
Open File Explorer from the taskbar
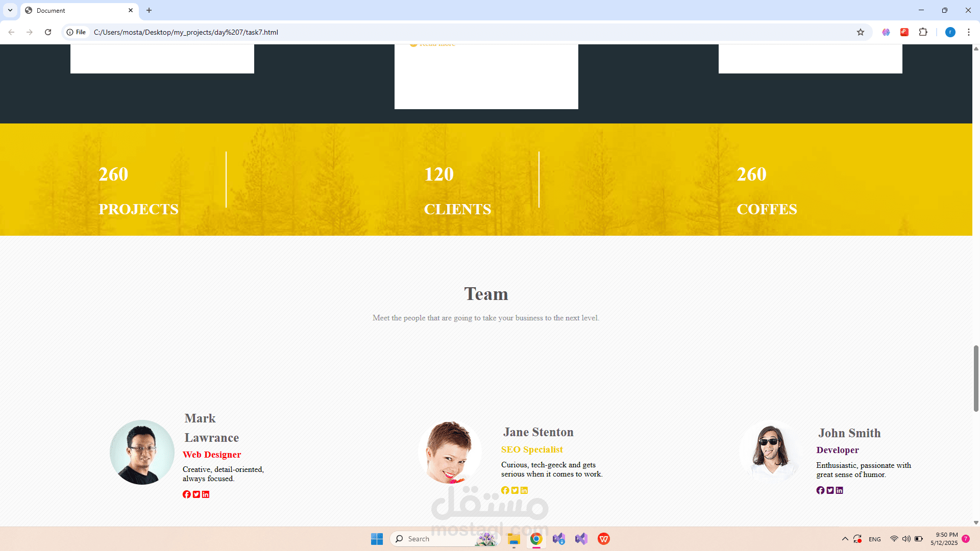pyautogui.click(x=513, y=539)
